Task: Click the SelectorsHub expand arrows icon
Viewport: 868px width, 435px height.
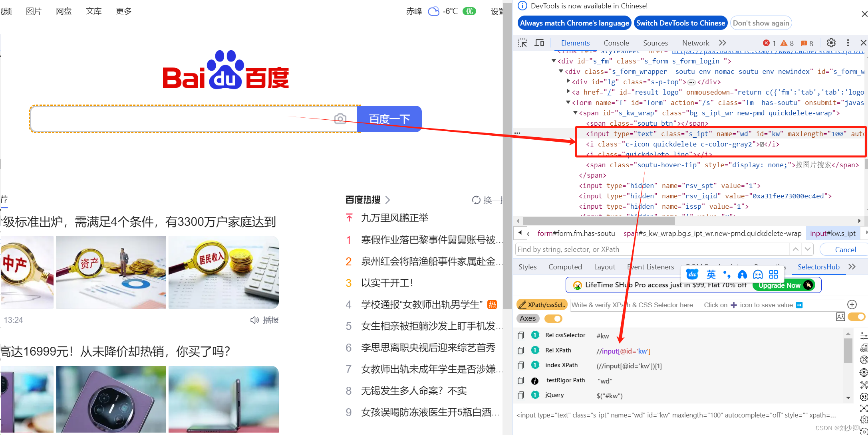Action: [864, 408]
